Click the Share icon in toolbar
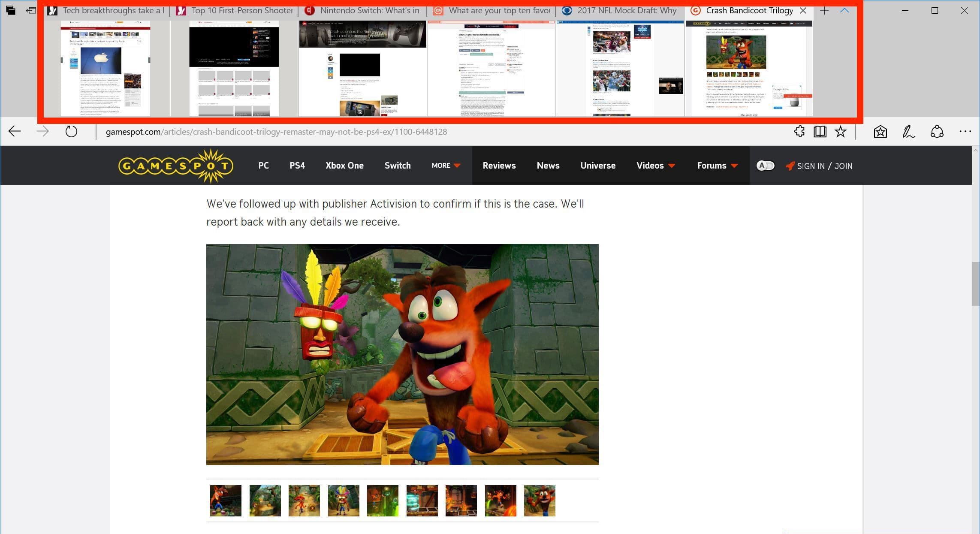Image resolution: width=980 pixels, height=534 pixels. (937, 132)
